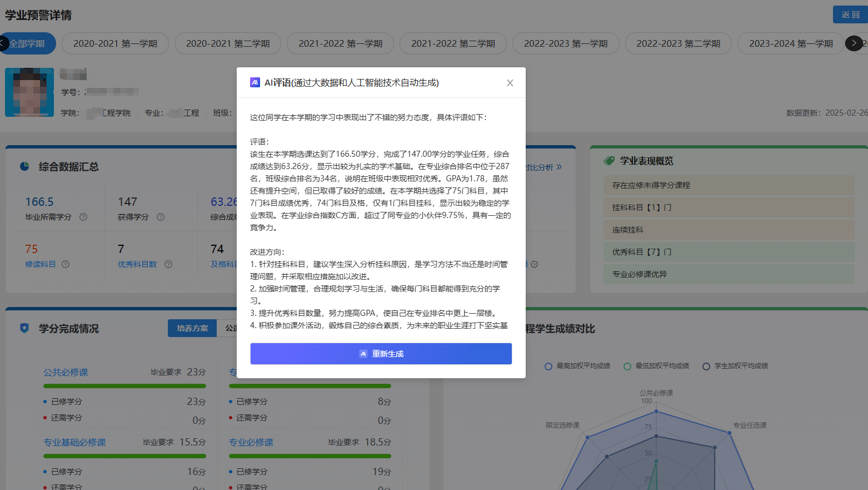Click the 学业表现概览 tag icon

click(x=609, y=161)
